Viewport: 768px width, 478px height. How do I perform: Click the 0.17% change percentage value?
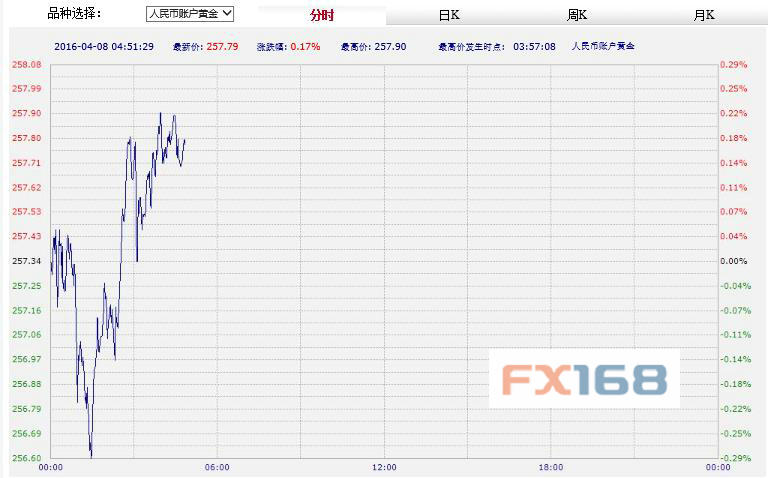point(305,46)
